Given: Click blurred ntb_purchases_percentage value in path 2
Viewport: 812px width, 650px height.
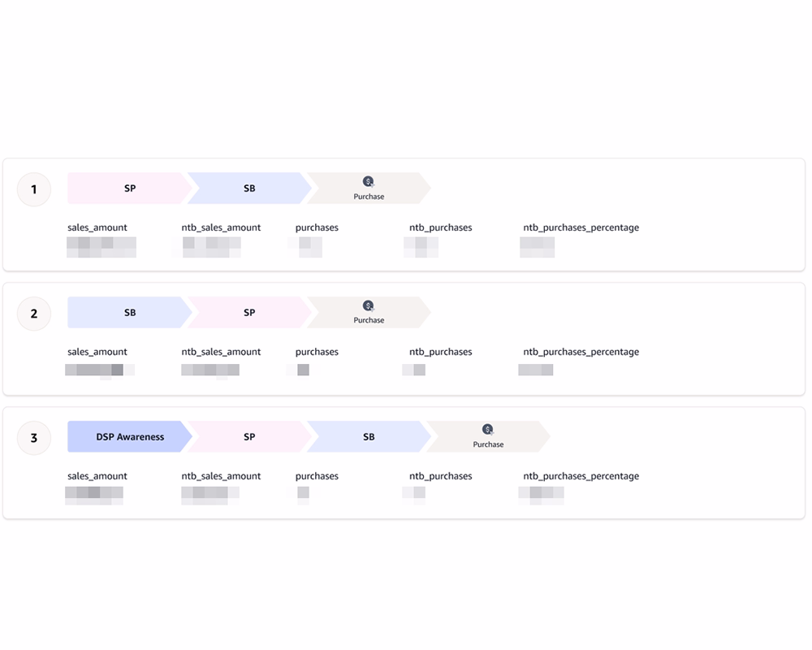Looking at the screenshot, I should (x=536, y=370).
